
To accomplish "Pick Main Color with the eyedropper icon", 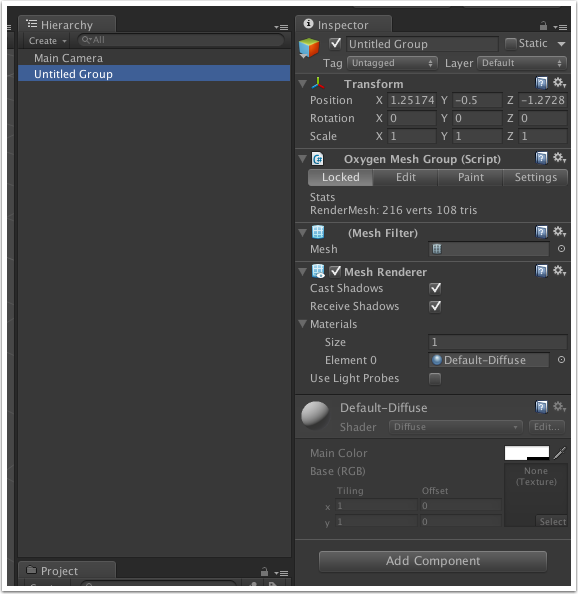I will [559, 453].
